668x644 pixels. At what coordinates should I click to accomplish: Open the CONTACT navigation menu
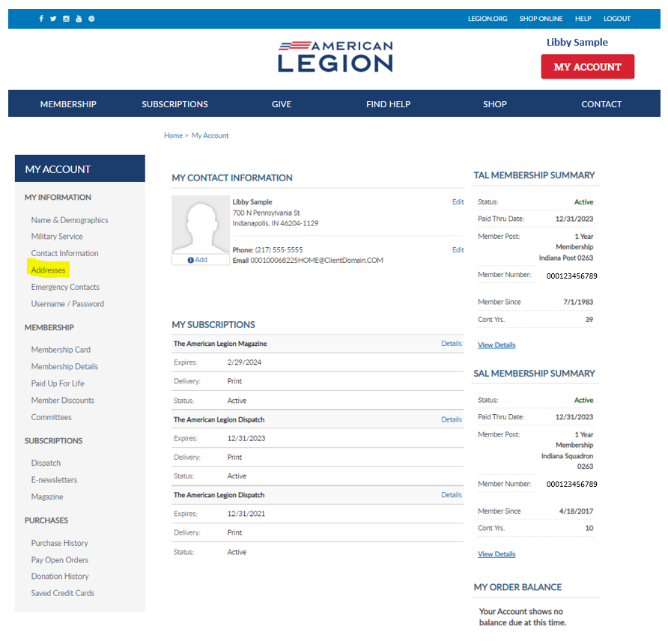(x=601, y=104)
